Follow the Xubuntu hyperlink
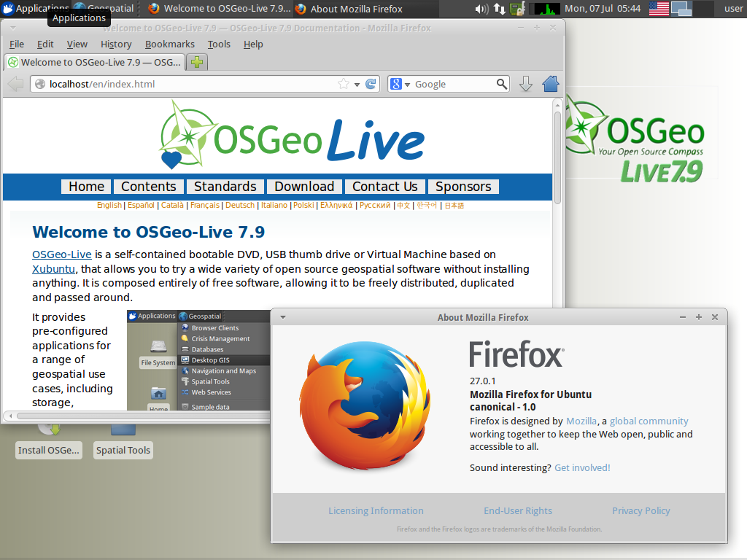 (x=53, y=269)
